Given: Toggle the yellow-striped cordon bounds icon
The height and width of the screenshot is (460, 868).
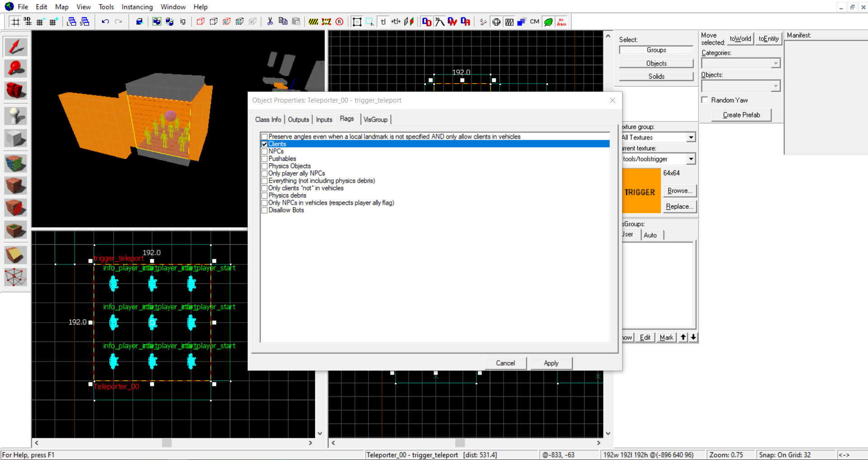Looking at the screenshot, I should (313, 22).
